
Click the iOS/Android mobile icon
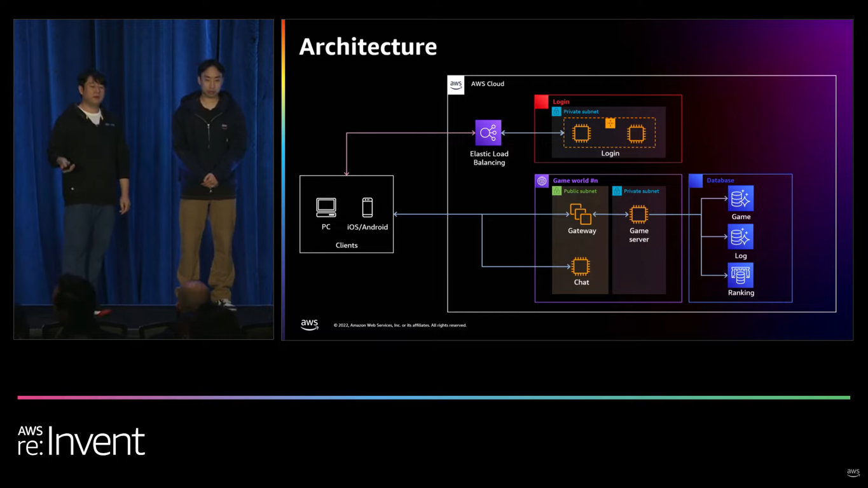click(367, 207)
